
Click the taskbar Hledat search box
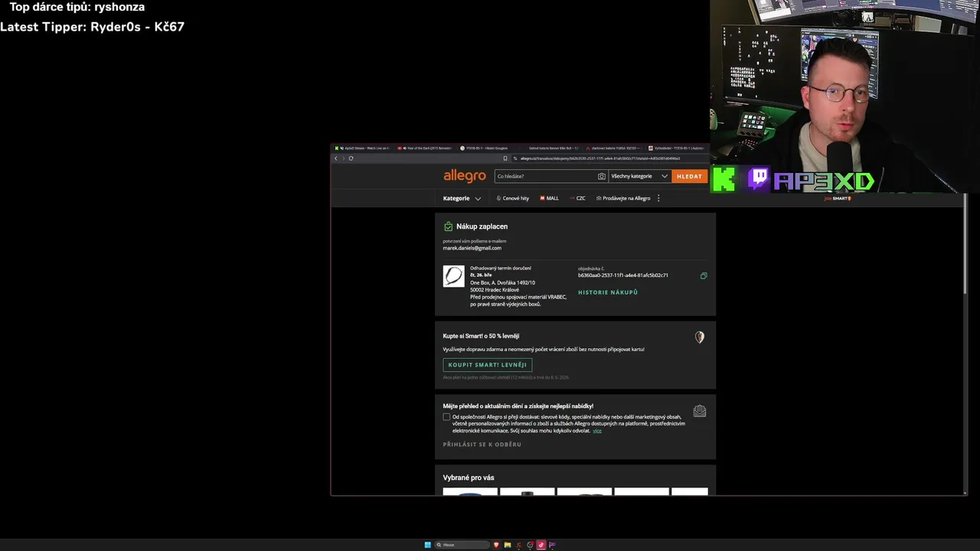462,545
